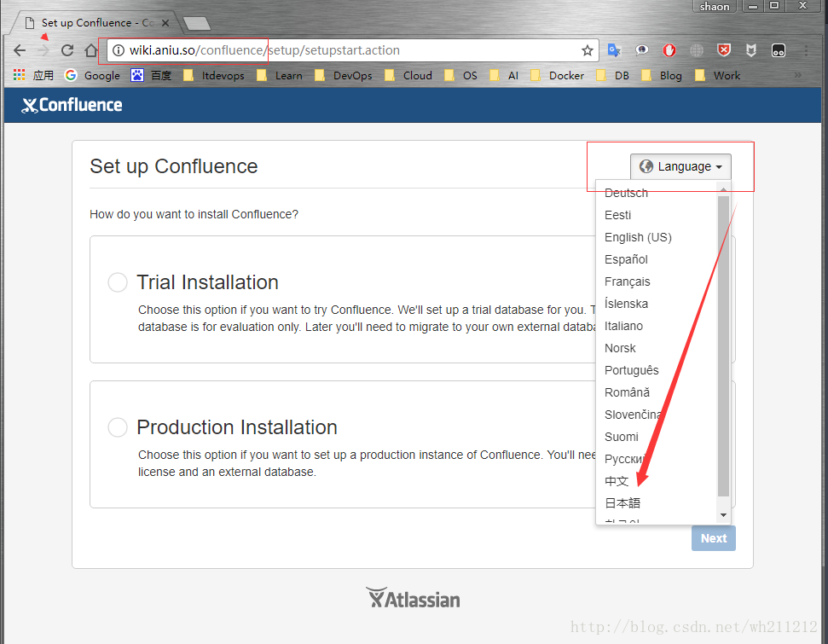
Task: Choose English (US) from the language list
Action: pyautogui.click(x=638, y=237)
